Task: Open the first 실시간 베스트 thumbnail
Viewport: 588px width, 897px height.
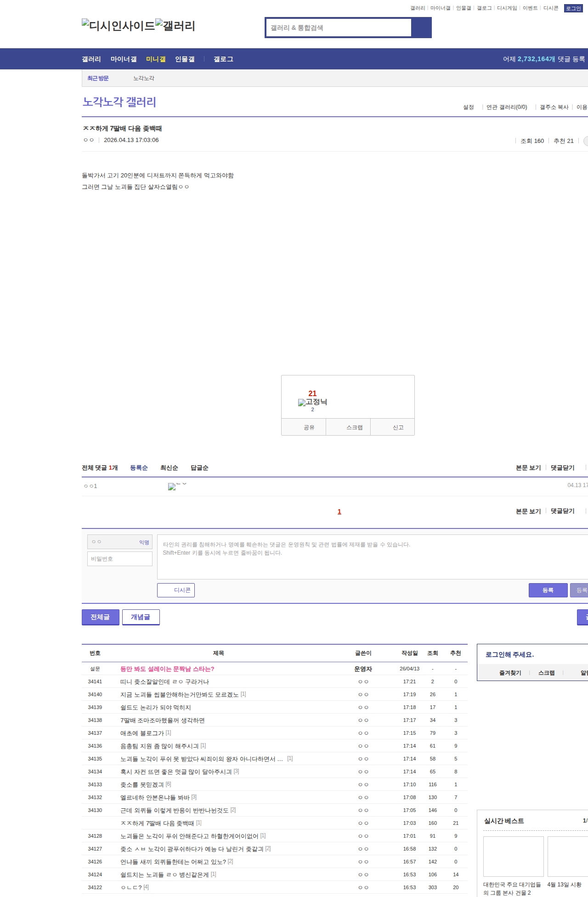Action: (513, 857)
